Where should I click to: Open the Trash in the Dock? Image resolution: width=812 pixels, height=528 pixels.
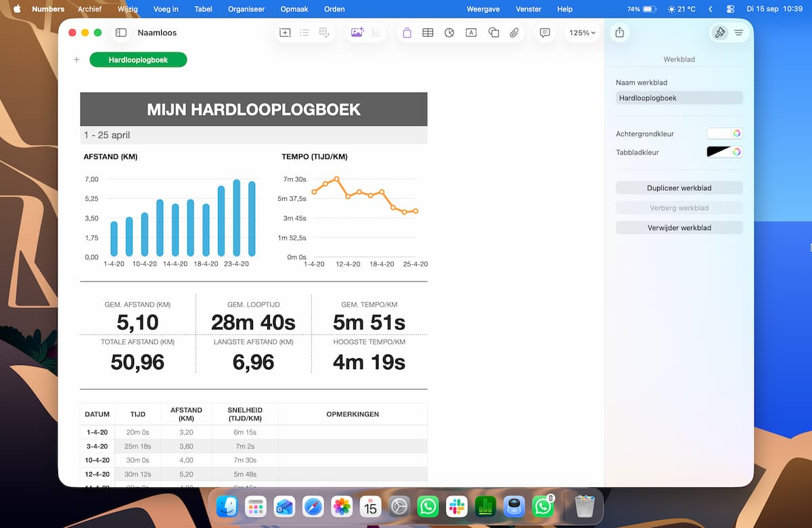pyautogui.click(x=584, y=506)
